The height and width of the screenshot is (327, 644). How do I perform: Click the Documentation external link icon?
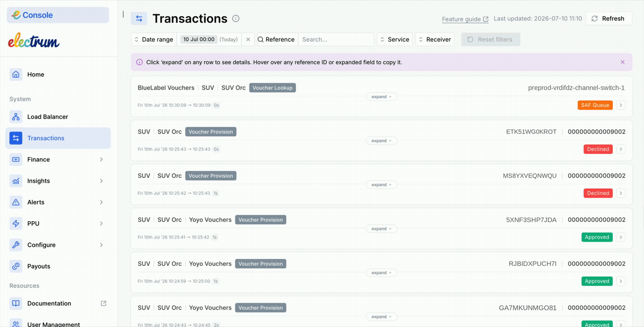[104, 303]
